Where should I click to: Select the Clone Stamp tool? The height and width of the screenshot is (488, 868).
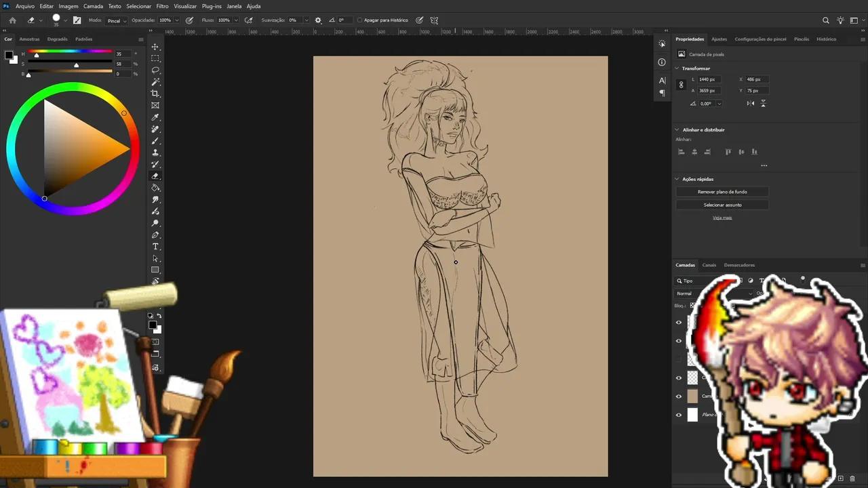coord(155,152)
